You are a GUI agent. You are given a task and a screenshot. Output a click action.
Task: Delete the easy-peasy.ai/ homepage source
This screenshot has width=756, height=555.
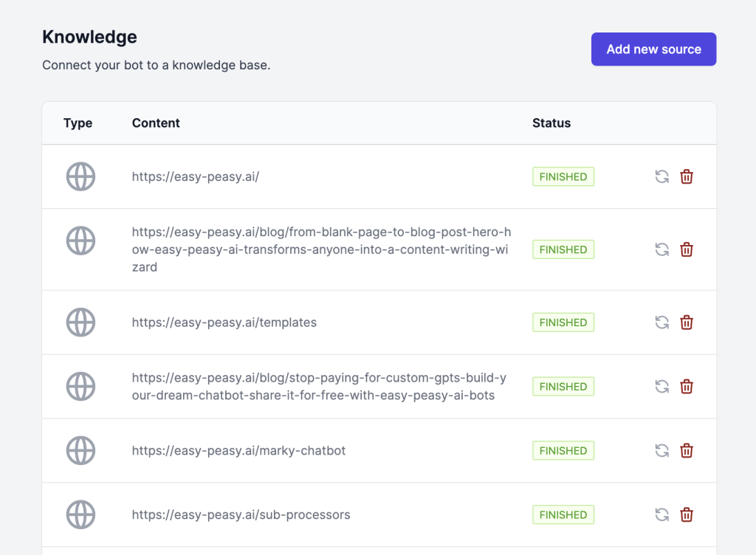click(687, 176)
